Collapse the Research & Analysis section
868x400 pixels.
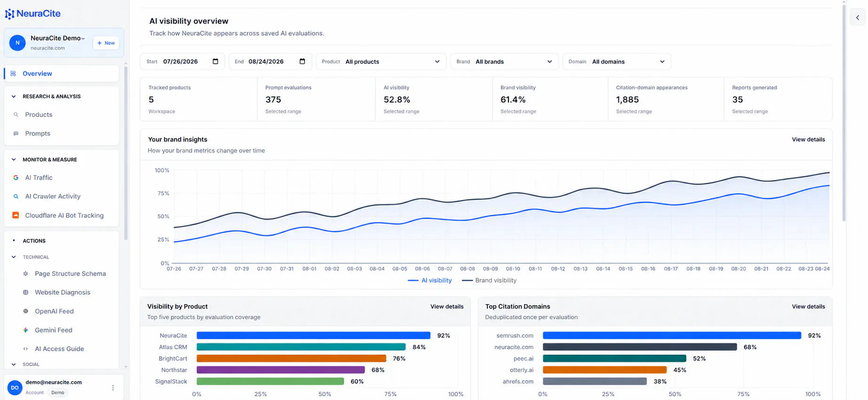point(14,96)
